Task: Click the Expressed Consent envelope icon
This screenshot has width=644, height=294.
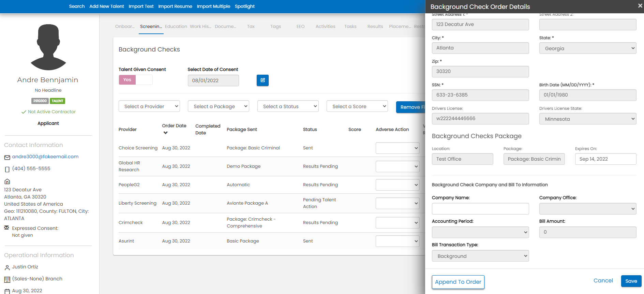Action: (6, 227)
